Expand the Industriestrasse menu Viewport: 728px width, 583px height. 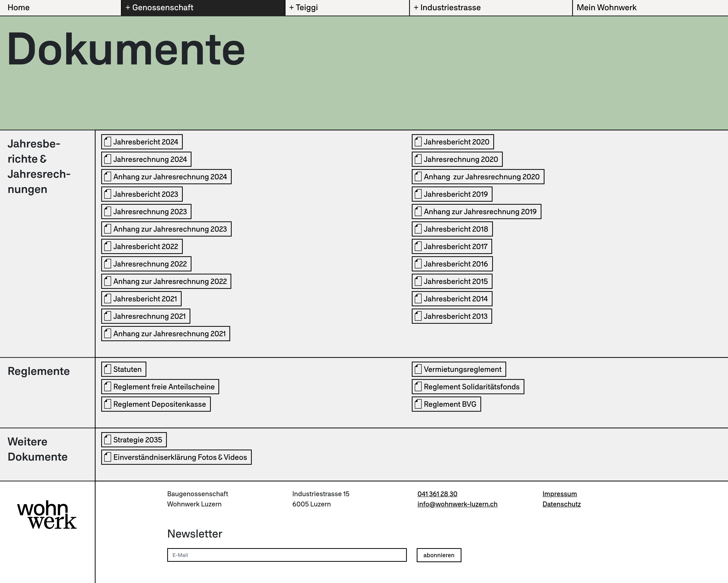[447, 7]
